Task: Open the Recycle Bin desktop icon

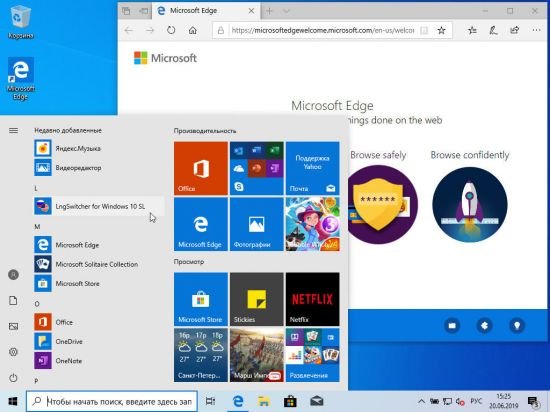Action: [21, 22]
